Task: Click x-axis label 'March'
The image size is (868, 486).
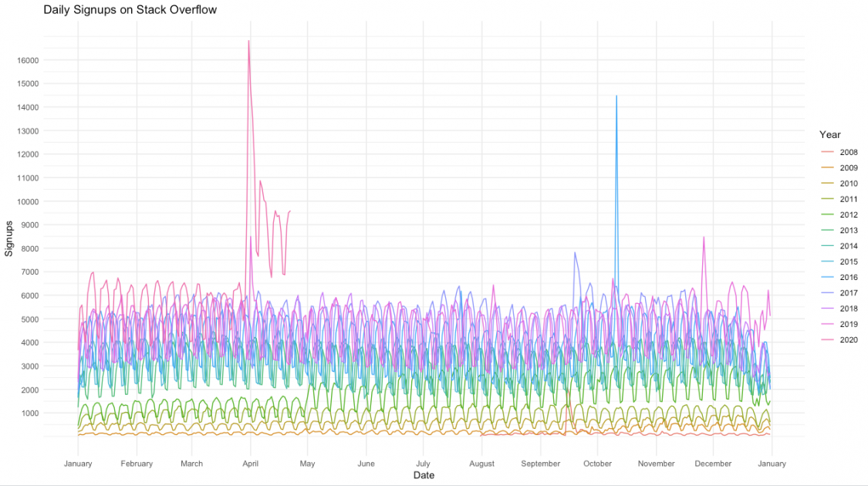Action: coord(191,464)
